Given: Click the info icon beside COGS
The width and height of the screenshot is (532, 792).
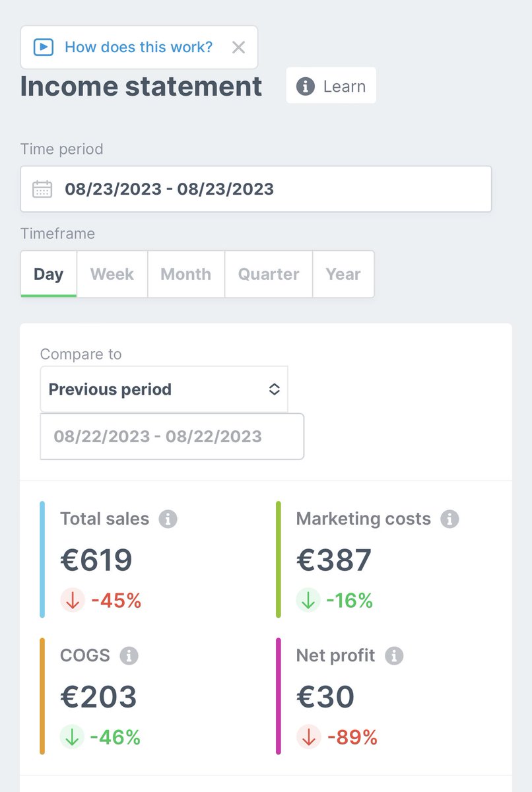Looking at the screenshot, I should pyautogui.click(x=129, y=656).
